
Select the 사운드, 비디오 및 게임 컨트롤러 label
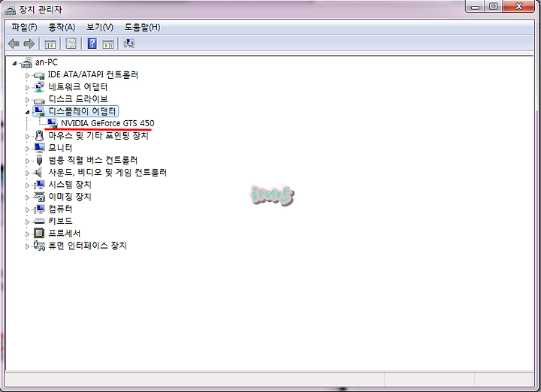[107, 173]
